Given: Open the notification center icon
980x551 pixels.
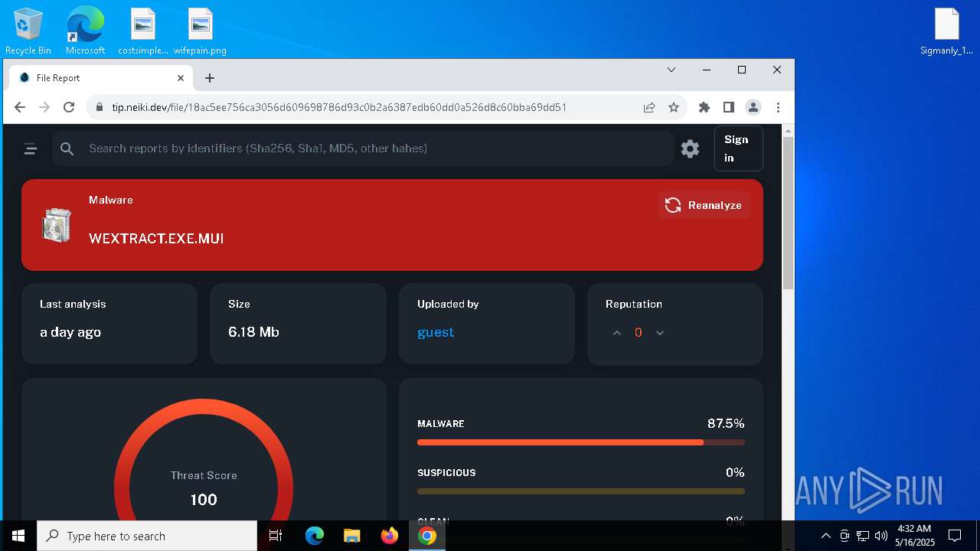Looking at the screenshot, I should (x=955, y=536).
